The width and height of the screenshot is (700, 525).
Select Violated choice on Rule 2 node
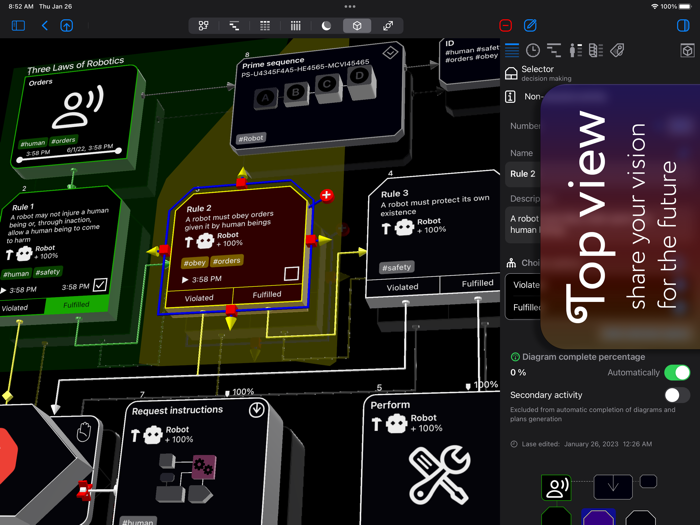[199, 298]
